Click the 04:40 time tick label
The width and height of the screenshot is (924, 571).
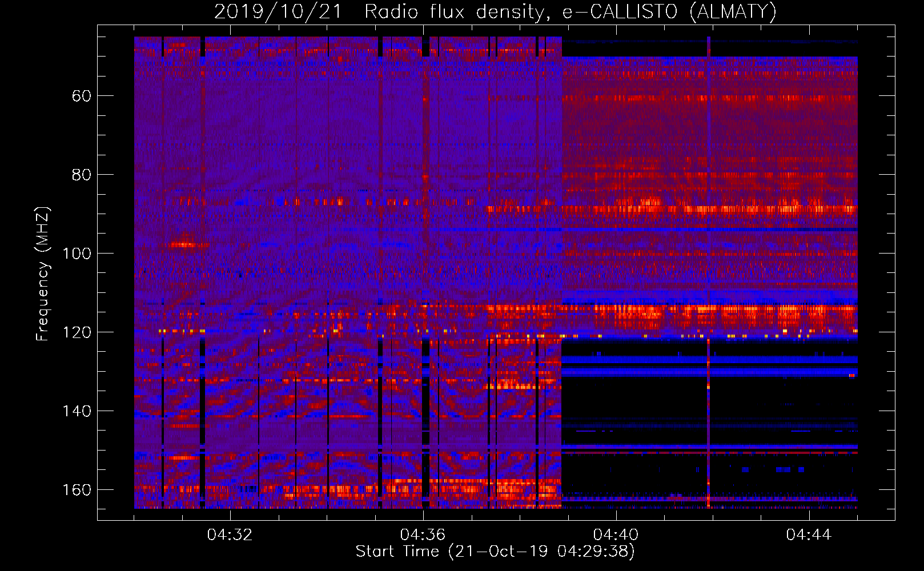(x=616, y=535)
